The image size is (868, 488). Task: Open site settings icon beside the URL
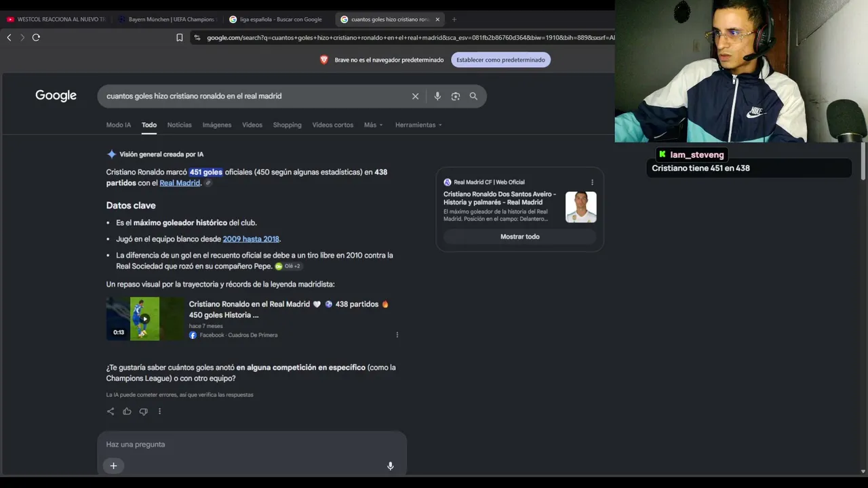click(197, 38)
